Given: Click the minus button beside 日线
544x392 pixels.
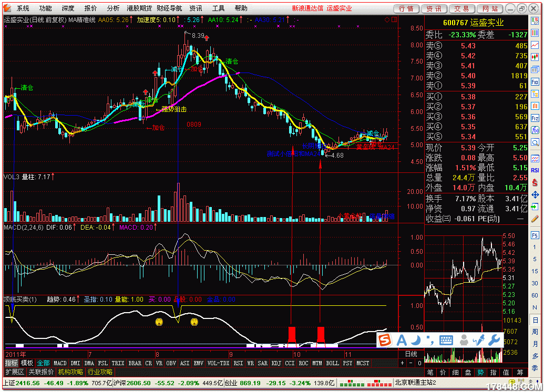Looking at the screenshot, I should 411,363.
